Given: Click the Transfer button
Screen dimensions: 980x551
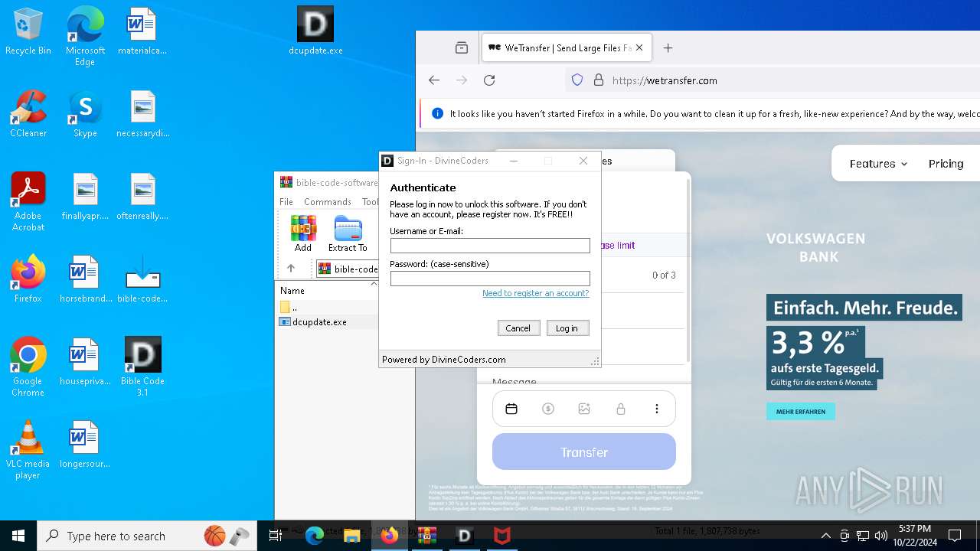Looking at the screenshot, I should (x=584, y=452).
